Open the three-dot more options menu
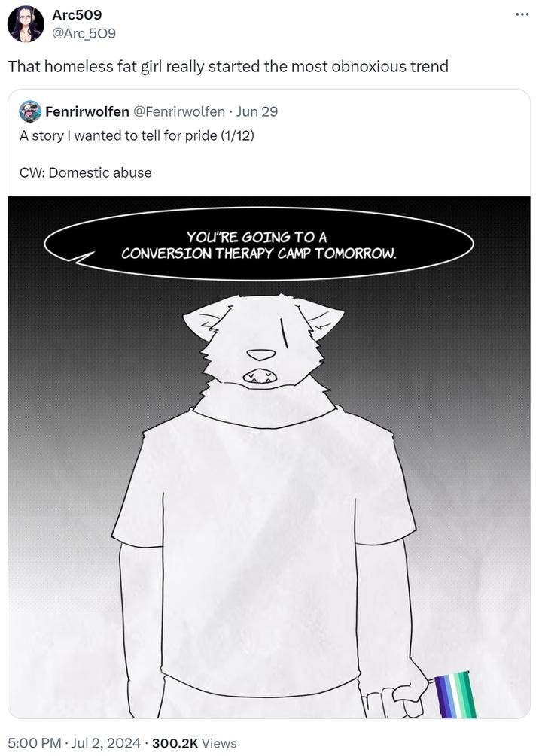Viewport: 539px width, 756px height. [x=522, y=14]
